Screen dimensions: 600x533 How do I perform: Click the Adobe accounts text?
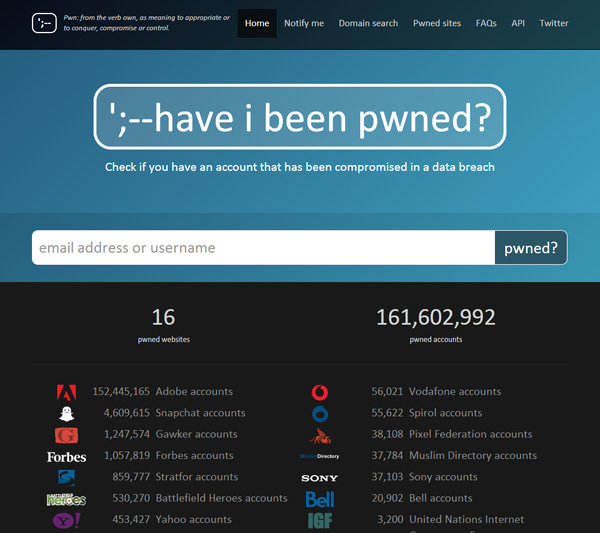click(x=194, y=391)
